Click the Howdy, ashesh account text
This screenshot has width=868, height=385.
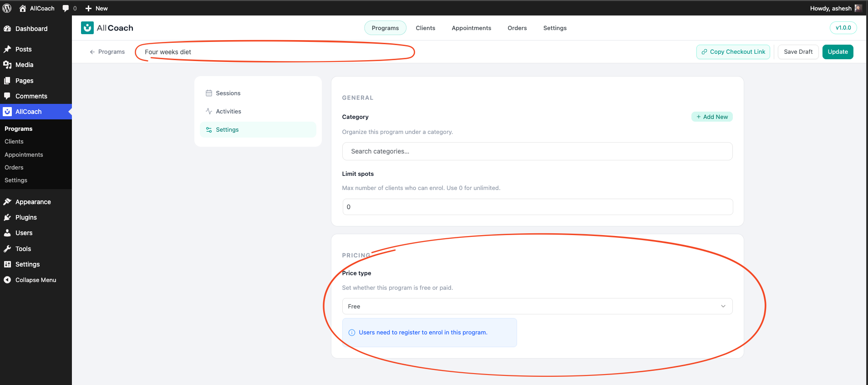[831, 8]
